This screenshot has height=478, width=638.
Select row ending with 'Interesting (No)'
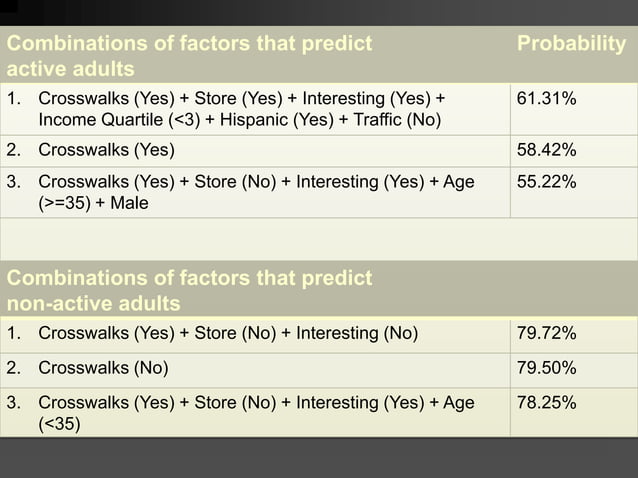pos(228,333)
